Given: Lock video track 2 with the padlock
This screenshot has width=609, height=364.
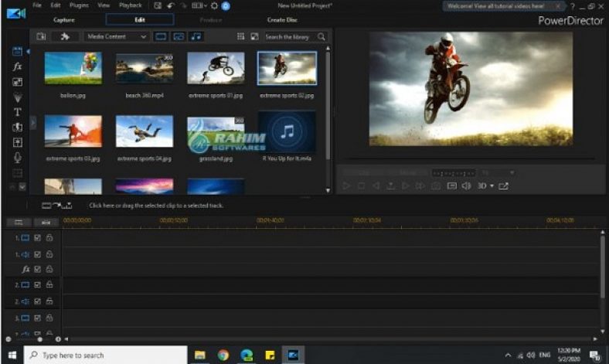Looking at the screenshot, I should pos(49,284).
